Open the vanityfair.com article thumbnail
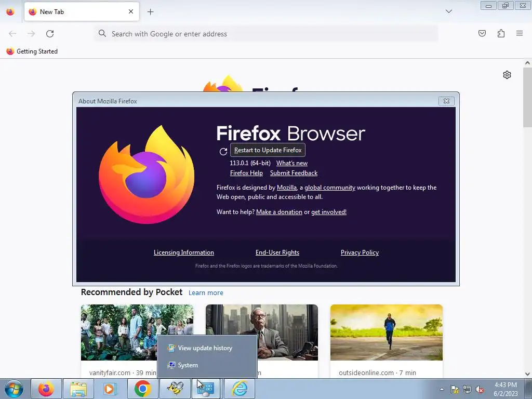 (x=137, y=332)
